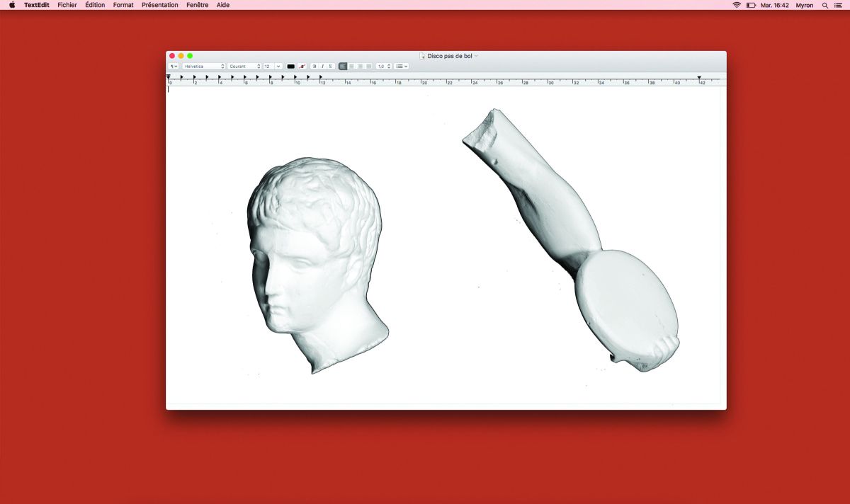The height and width of the screenshot is (504, 850).
Task: Click the Bold formatting button
Action: pos(314,66)
